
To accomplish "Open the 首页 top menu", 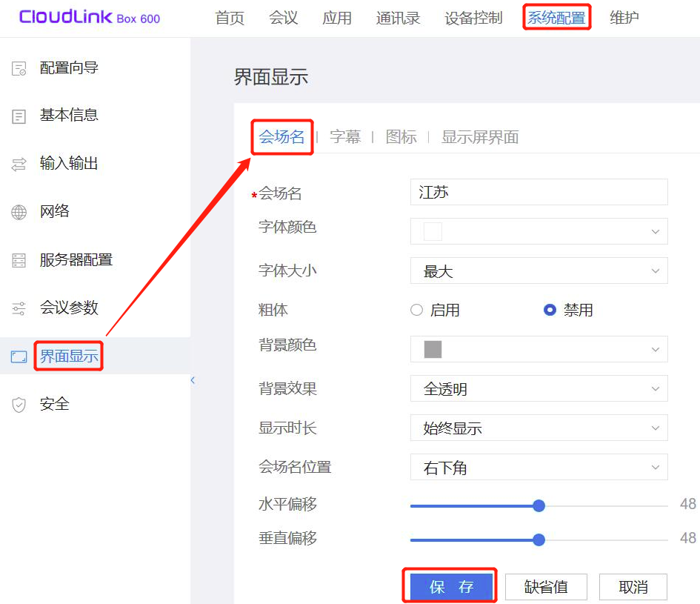I will click(230, 18).
